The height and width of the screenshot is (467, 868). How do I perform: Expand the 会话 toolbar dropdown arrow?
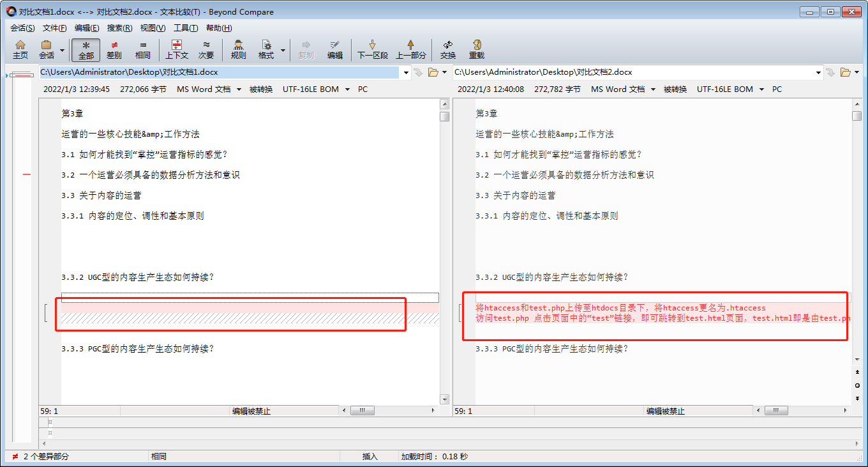pos(62,50)
